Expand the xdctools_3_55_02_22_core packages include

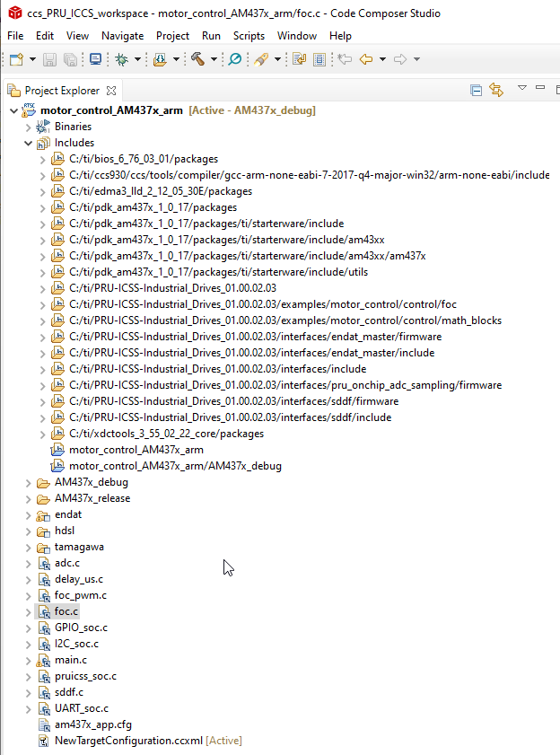pyautogui.click(x=43, y=435)
